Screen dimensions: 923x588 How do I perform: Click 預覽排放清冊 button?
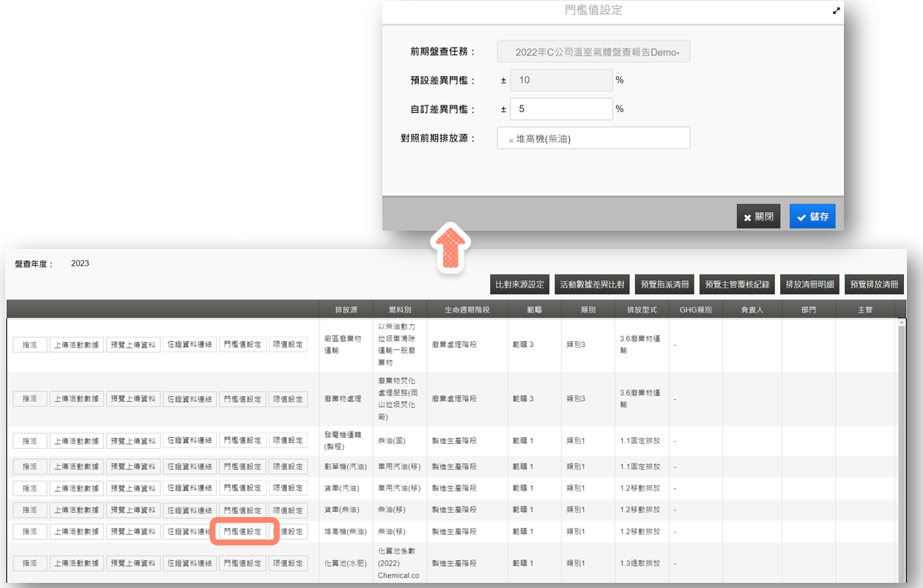(874, 285)
